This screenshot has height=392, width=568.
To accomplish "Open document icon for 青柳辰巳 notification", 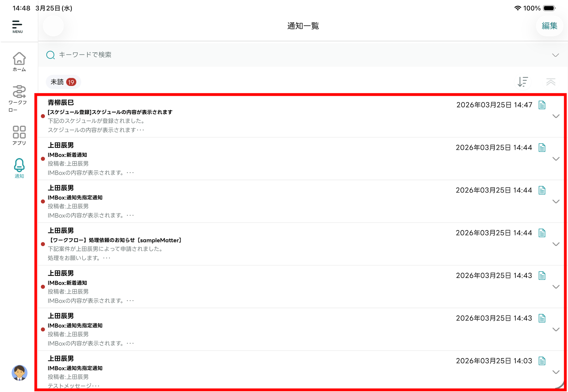I will 542,105.
